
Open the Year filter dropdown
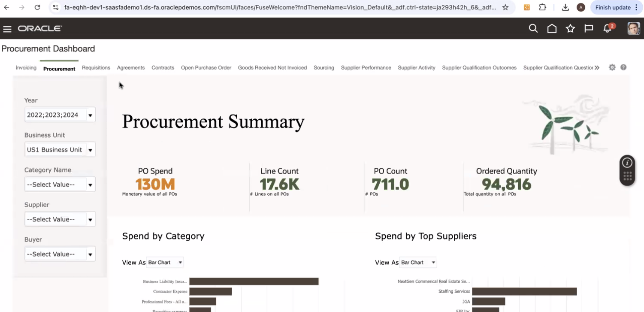(x=90, y=115)
